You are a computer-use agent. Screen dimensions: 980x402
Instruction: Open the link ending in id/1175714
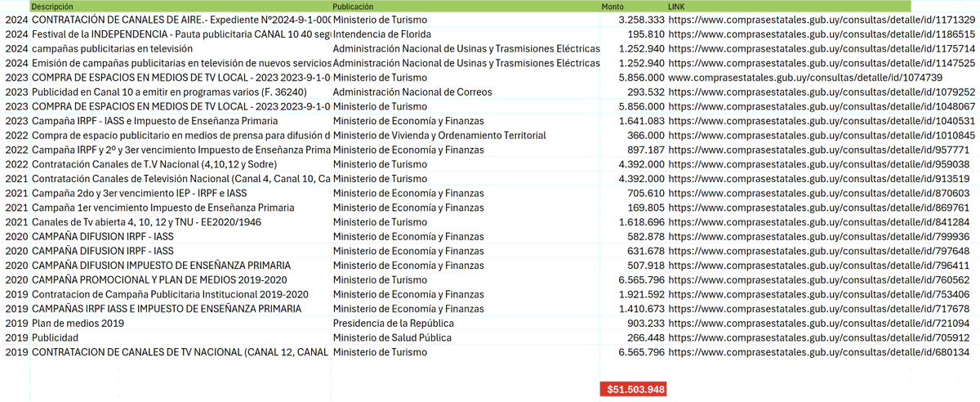[x=822, y=49]
